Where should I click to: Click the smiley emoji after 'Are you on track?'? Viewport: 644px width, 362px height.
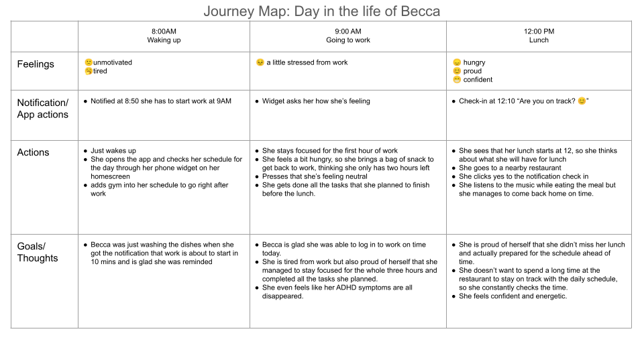(582, 101)
